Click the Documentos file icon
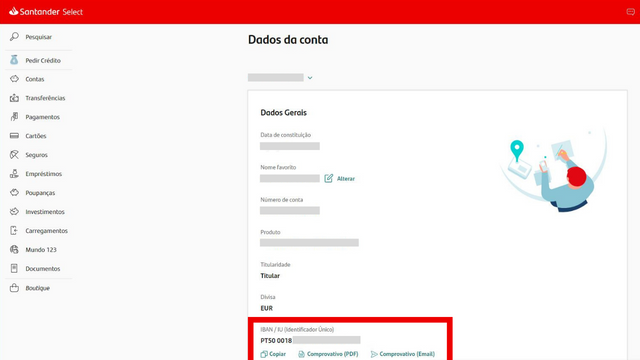Screen dimensions: 640x360 pyautogui.click(x=14, y=268)
